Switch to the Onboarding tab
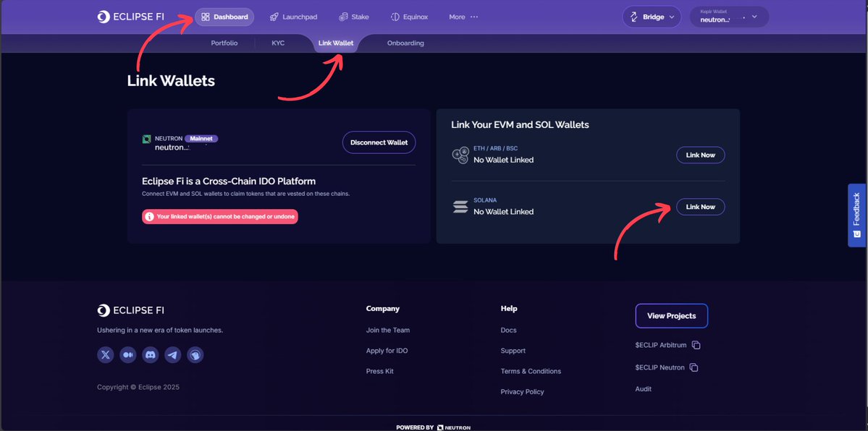This screenshot has height=431, width=868. click(x=406, y=43)
